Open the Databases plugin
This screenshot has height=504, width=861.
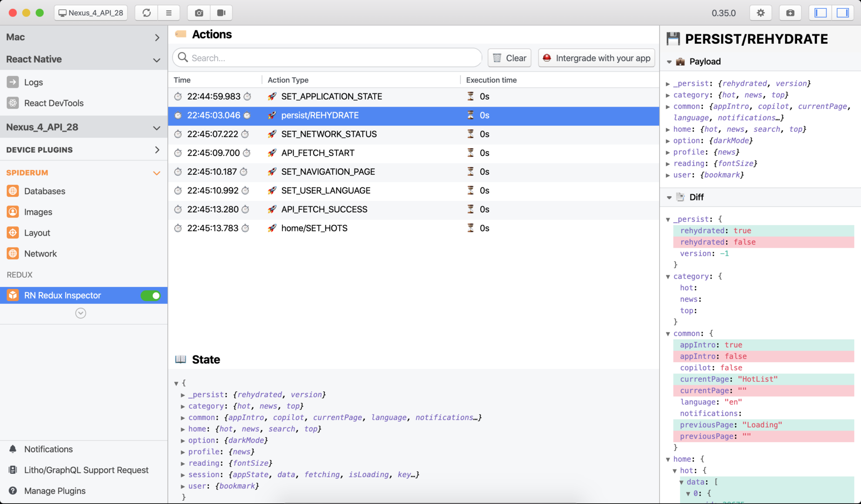click(45, 191)
